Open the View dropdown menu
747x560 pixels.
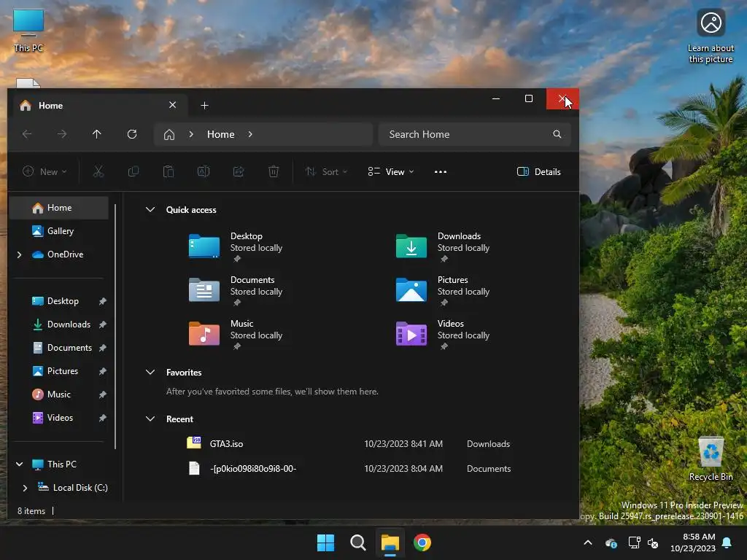(x=391, y=172)
